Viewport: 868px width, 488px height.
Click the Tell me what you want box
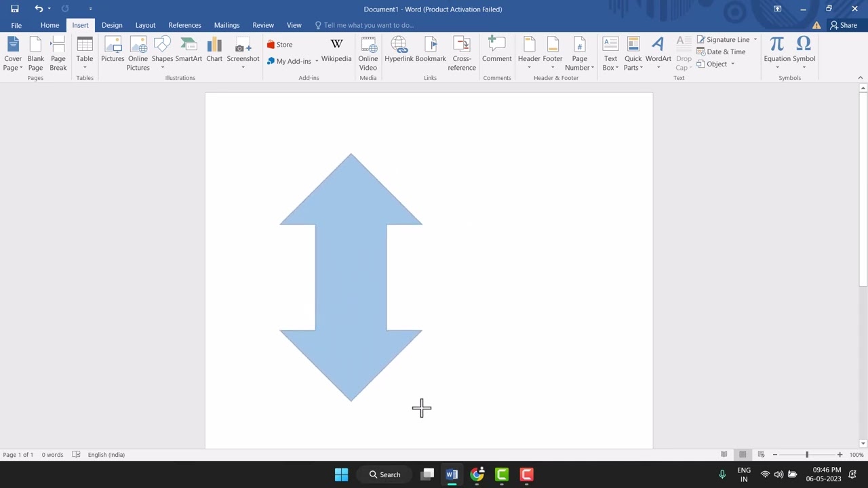pos(364,25)
